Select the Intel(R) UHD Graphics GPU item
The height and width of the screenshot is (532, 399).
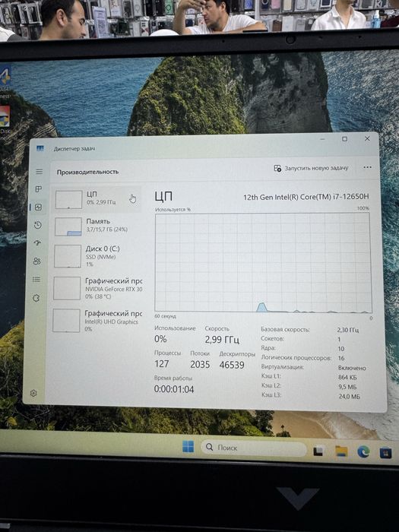pyautogui.click(x=97, y=320)
